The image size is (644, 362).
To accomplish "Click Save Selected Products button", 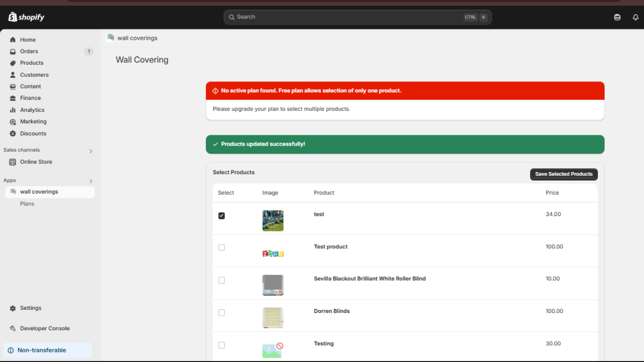I will (563, 174).
